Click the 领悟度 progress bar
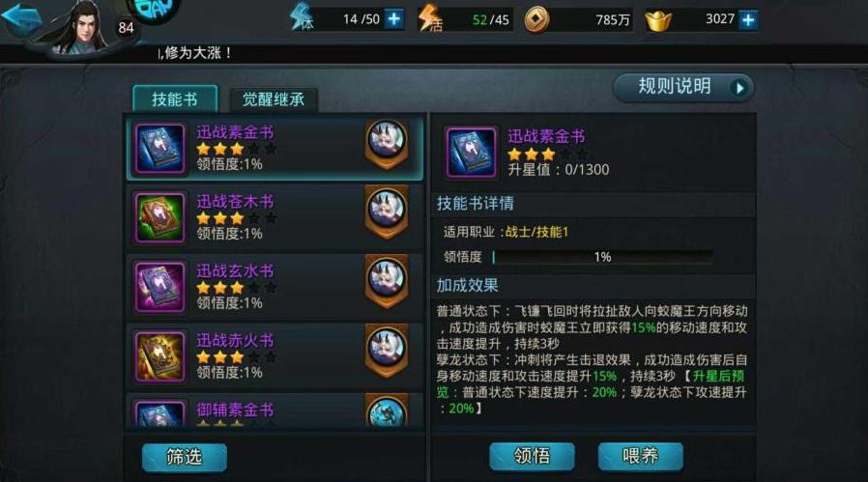This screenshot has width=868, height=482. 602,257
